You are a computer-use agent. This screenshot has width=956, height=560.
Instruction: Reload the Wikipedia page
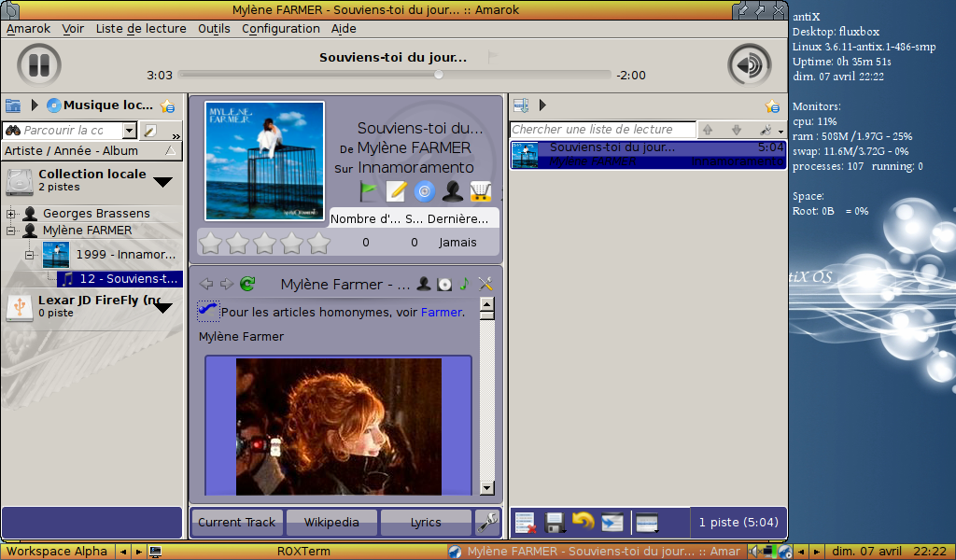click(247, 284)
